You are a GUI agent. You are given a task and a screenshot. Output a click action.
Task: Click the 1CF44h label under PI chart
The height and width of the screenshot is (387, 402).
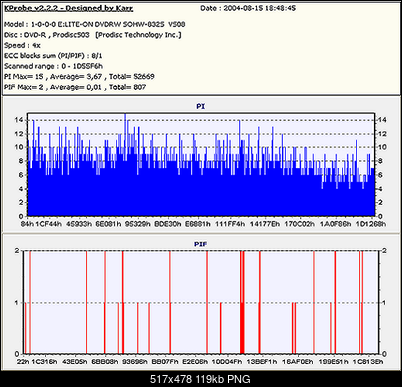click(48, 224)
